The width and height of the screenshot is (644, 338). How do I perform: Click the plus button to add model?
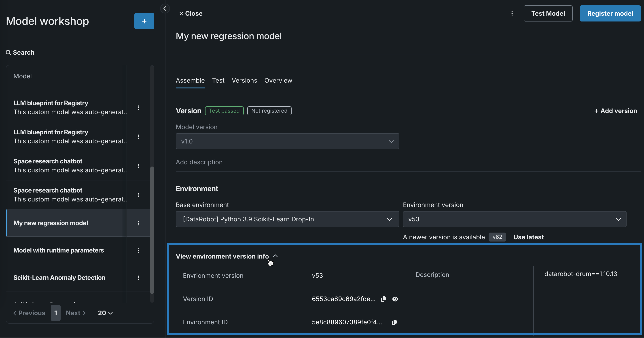click(x=144, y=21)
